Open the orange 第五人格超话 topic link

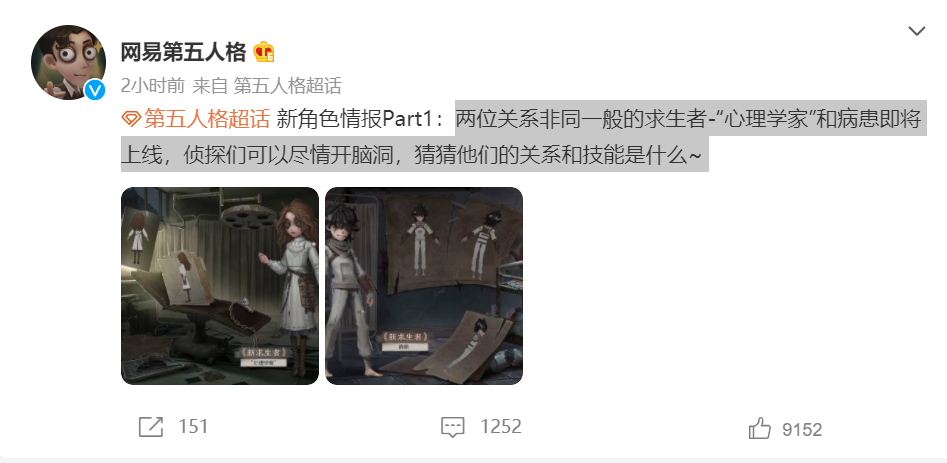(x=207, y=119)
